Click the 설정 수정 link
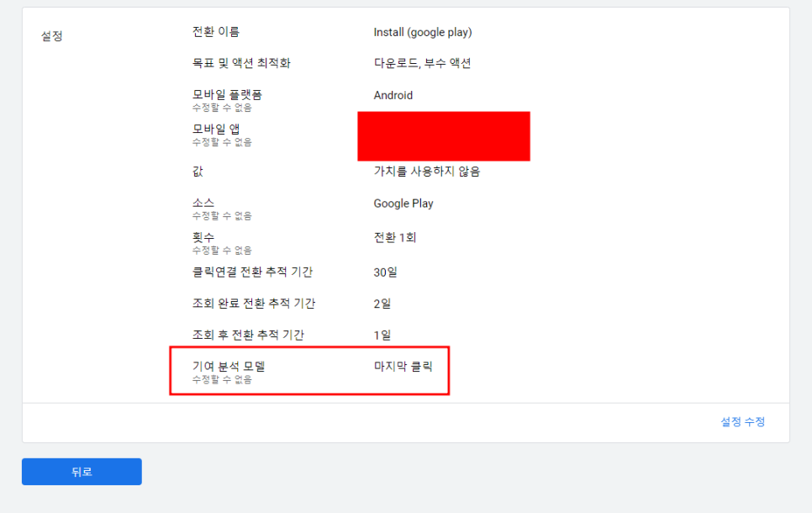Image resolution: width=812 pixels, height=513 pixels. coord(742,422)
